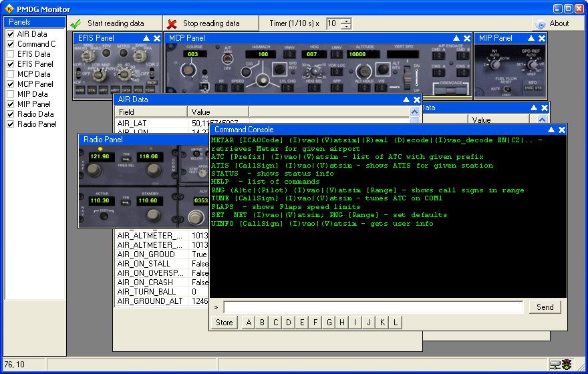Collapse the MCP Panel using triangle icon
The image size is (588, 374).
[456, 38]
